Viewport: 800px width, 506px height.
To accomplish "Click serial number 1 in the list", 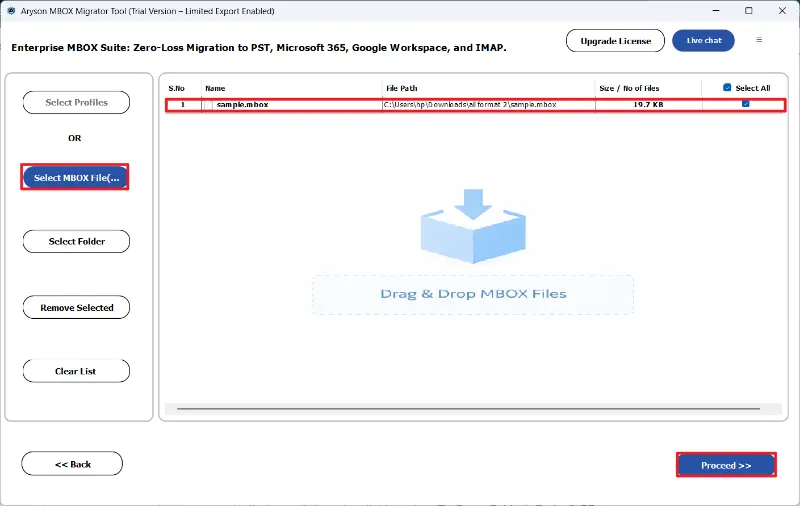I will (x=183, y=105).
